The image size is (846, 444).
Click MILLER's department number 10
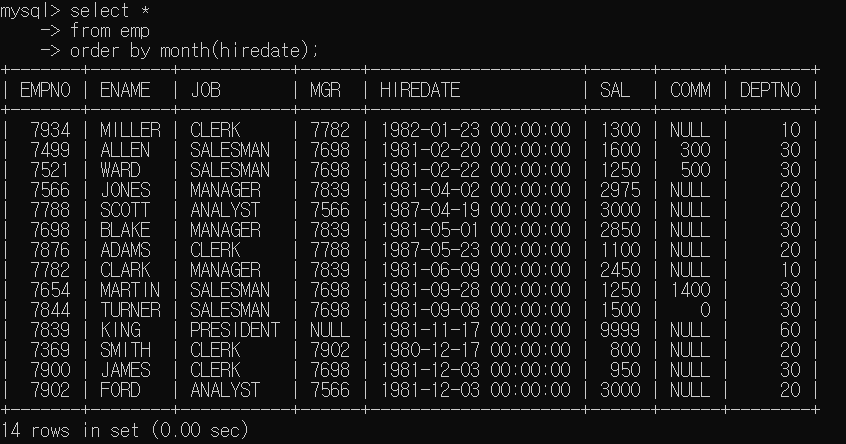coord(790,130)
